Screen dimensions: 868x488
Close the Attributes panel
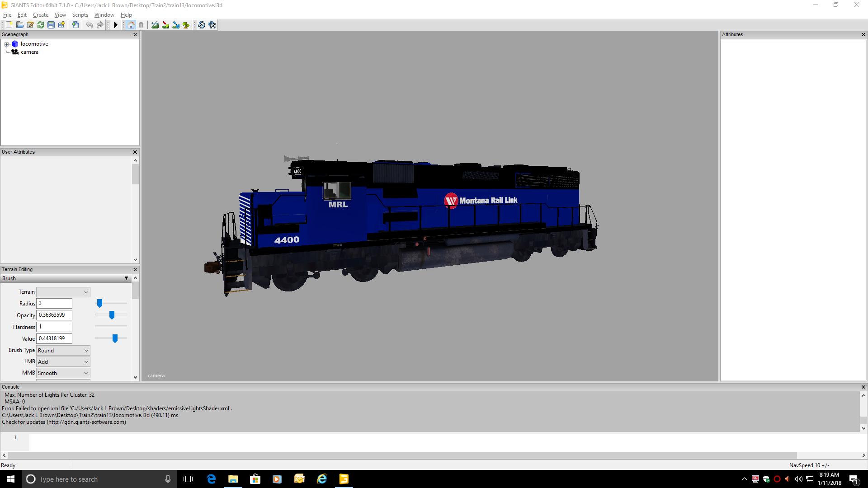pos(863,35)
